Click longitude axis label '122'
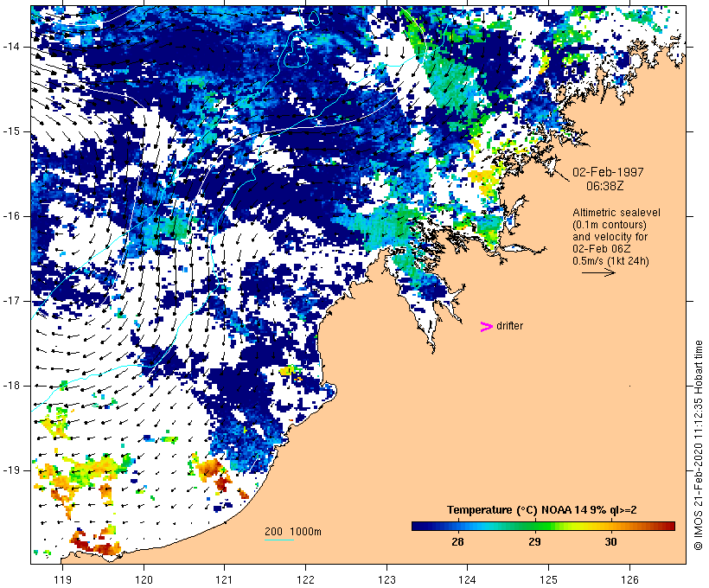The width and height of the screenshot is (709, 588). click(x=305, y=579)
